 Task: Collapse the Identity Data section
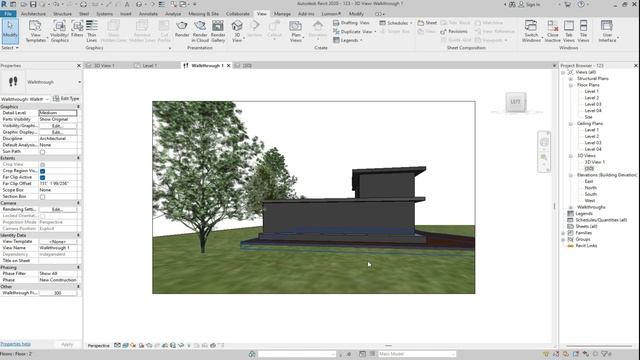[78, 235]
